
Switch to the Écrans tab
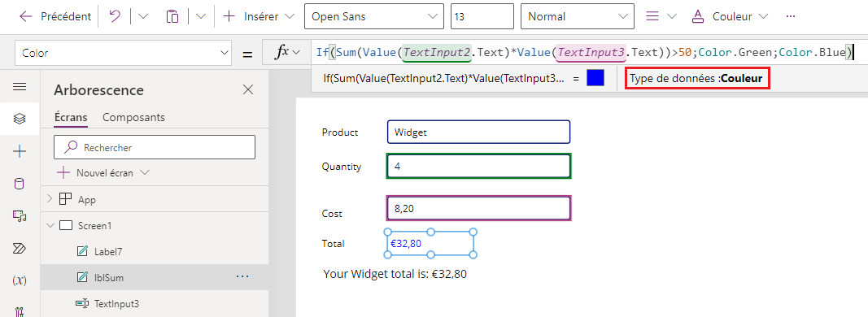[71, 117]
